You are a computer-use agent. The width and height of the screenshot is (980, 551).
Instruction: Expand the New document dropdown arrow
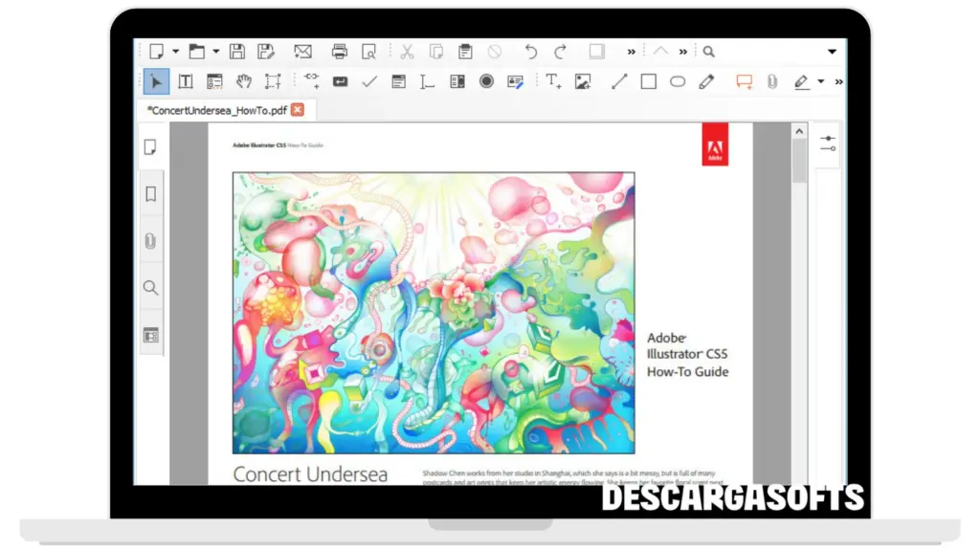(176, 52)
